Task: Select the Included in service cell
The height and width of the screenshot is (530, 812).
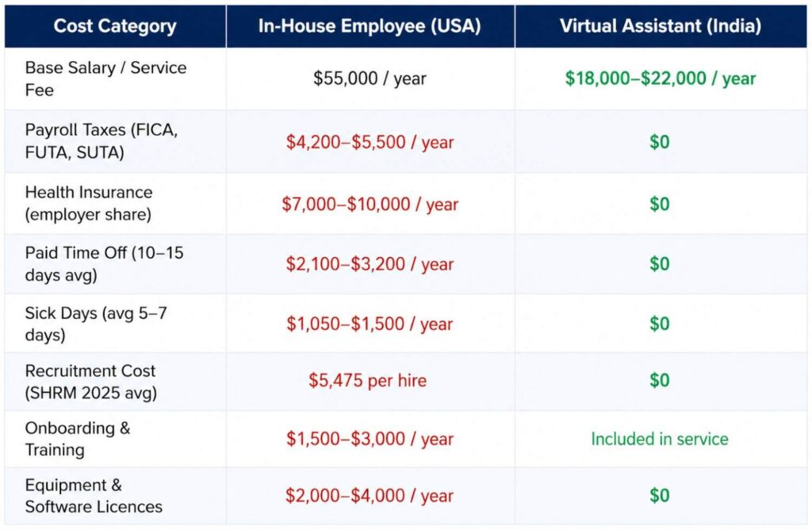Action: [x=660, y=439]
